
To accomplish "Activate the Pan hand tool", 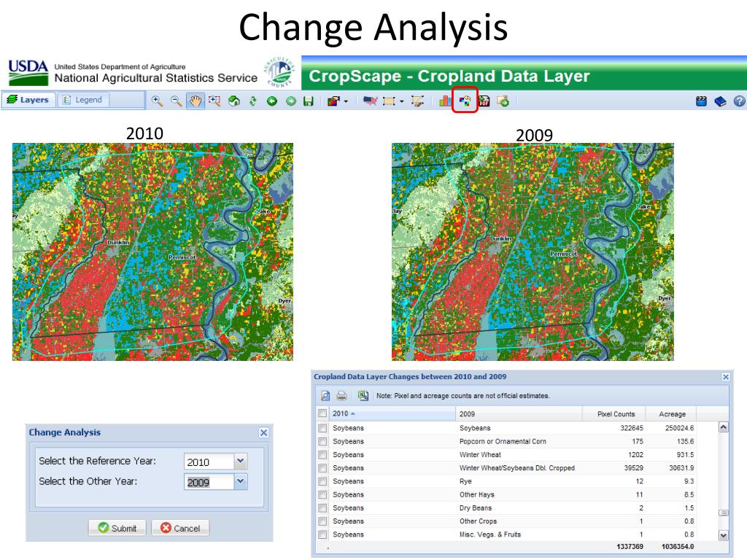I will point(196,101).
